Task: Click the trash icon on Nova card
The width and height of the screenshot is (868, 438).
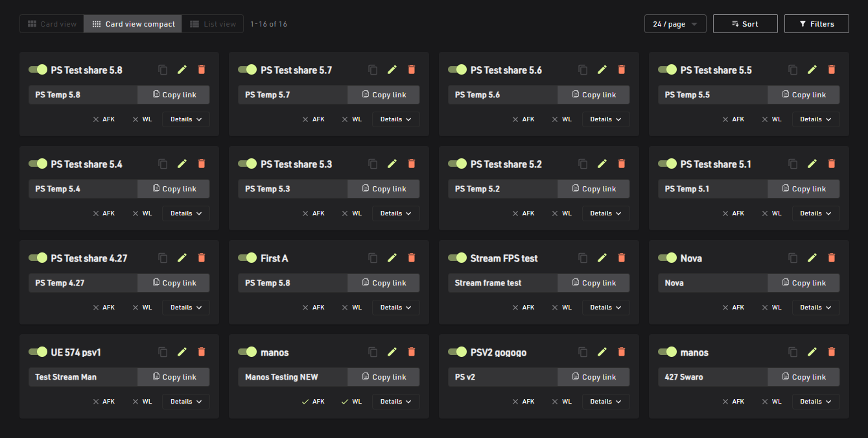Action: (831, 258)
